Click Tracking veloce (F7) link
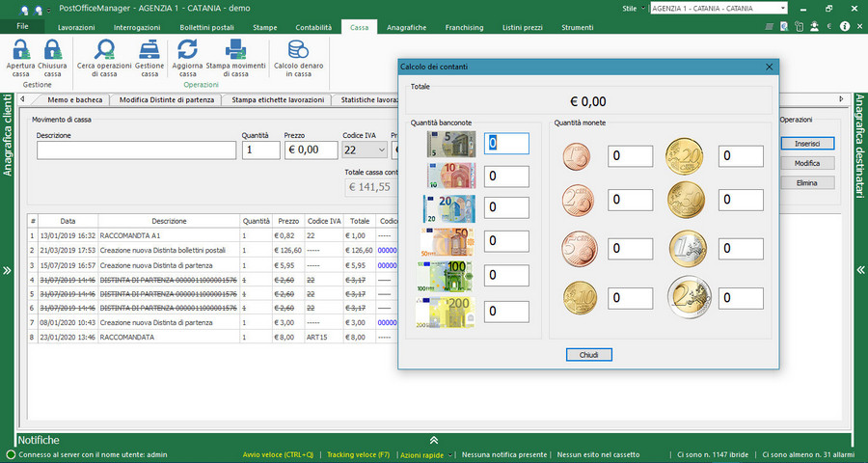The image size is (868, 463). tap(358, 454)
